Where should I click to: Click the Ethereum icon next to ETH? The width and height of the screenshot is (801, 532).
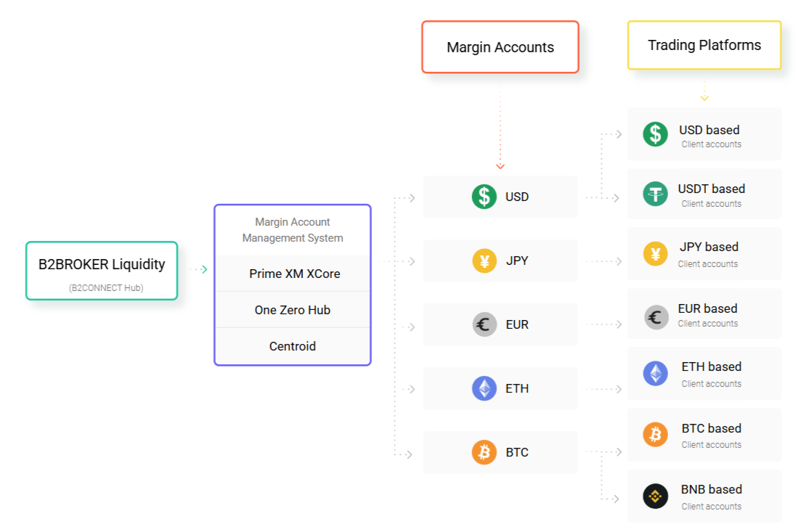tap(484, 388)
